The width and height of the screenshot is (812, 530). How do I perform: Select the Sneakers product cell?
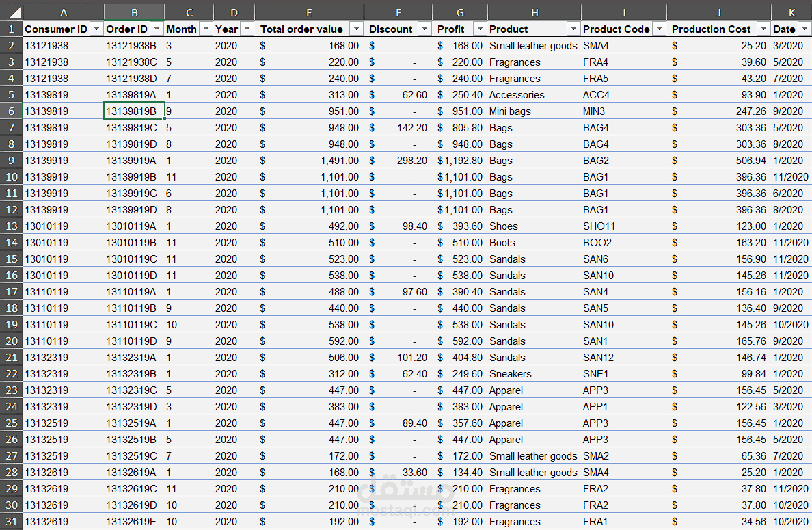click(x=534, y=374)
